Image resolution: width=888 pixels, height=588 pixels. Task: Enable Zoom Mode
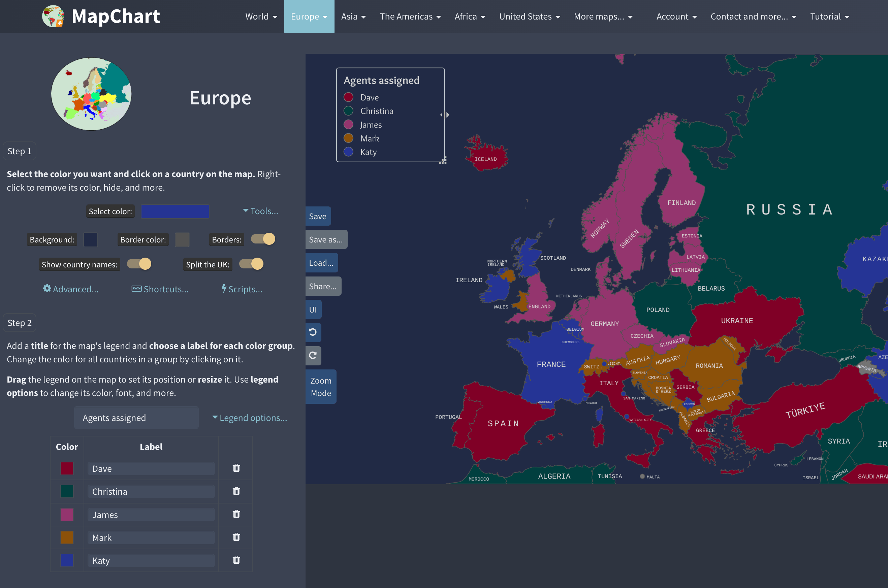click(x=321, y=387)
